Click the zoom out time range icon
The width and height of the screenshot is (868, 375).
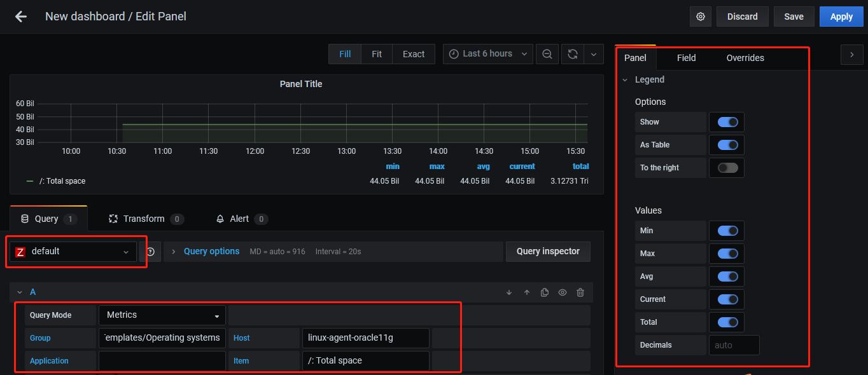[x=547, y=54]
